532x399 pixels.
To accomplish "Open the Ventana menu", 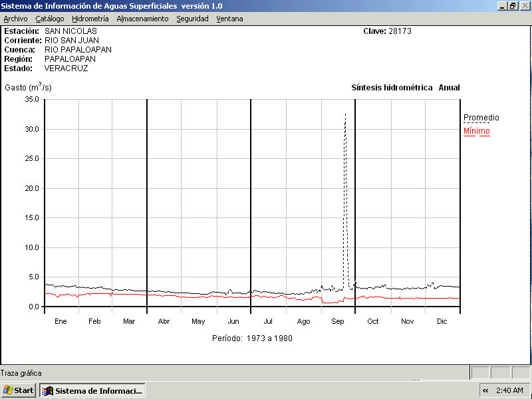I will [x=229, y=19].
